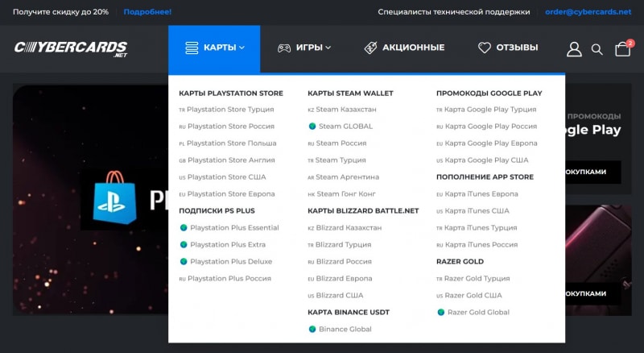Click the globe icon by Playstation Plus Deluxe

click(184, 262)
